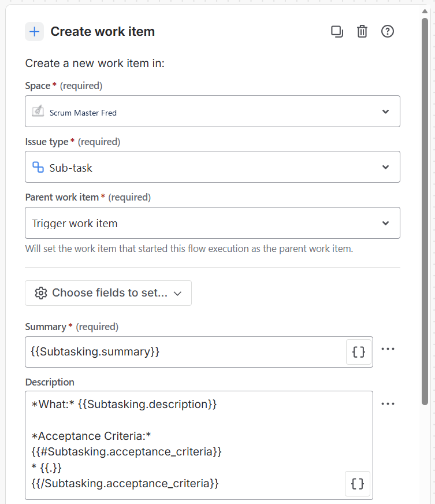Click the scrollbar up arrow
The width and height of the screenshot is (435, 504).
point(425,11)
